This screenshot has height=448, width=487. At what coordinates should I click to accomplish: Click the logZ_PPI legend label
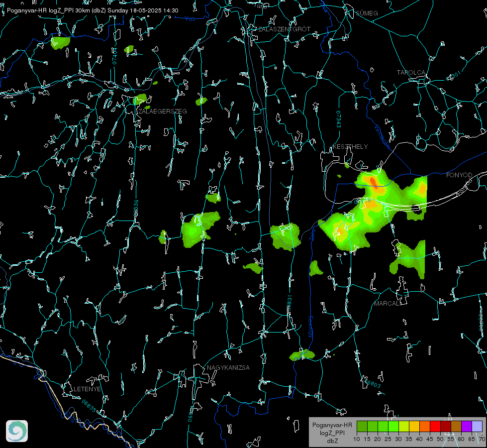tap(332, 433)
